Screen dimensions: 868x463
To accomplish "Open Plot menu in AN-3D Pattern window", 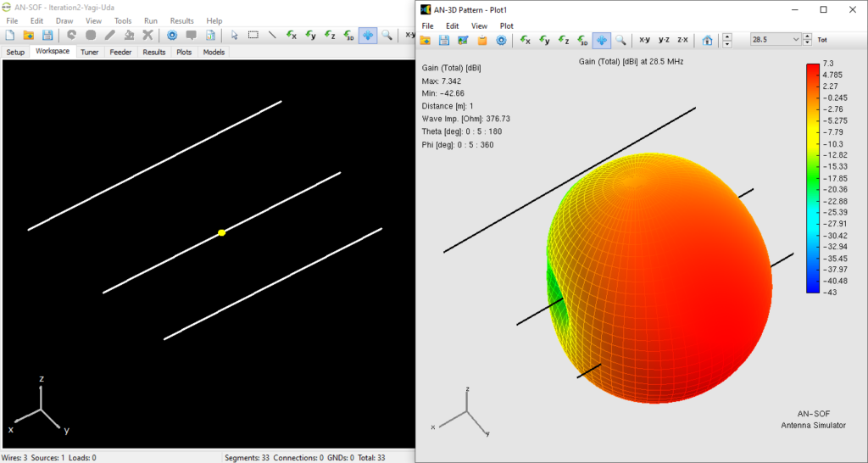I will (x=507, y=26).
